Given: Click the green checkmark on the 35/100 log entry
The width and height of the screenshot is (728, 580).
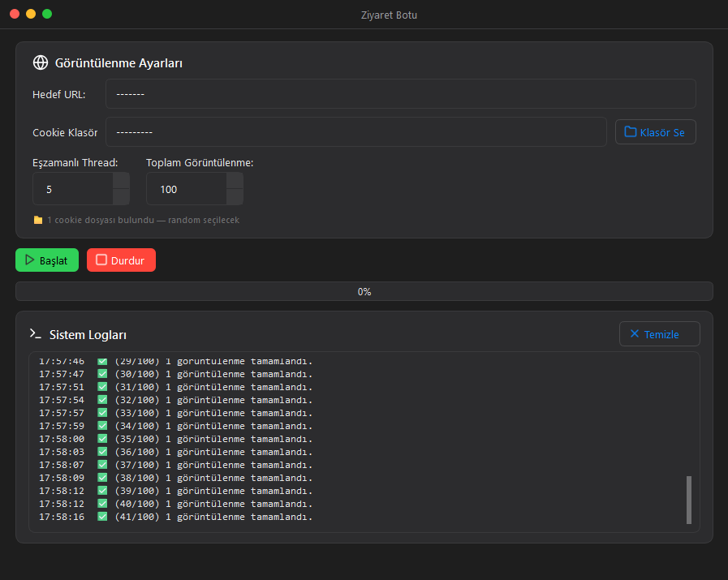Looking at the screenshot, I should (102, 438).
